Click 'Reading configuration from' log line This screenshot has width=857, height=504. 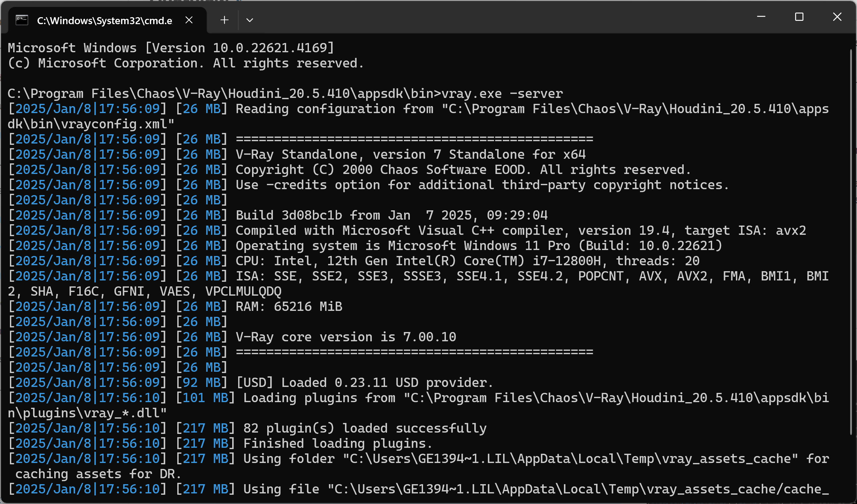(x=418, y=109)
